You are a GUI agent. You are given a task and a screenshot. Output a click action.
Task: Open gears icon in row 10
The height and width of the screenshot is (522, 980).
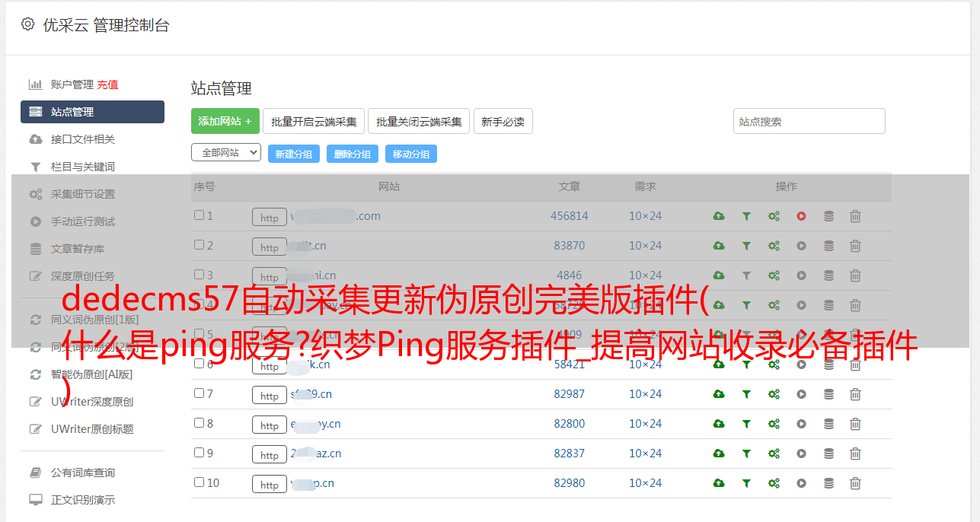(774, 483)
